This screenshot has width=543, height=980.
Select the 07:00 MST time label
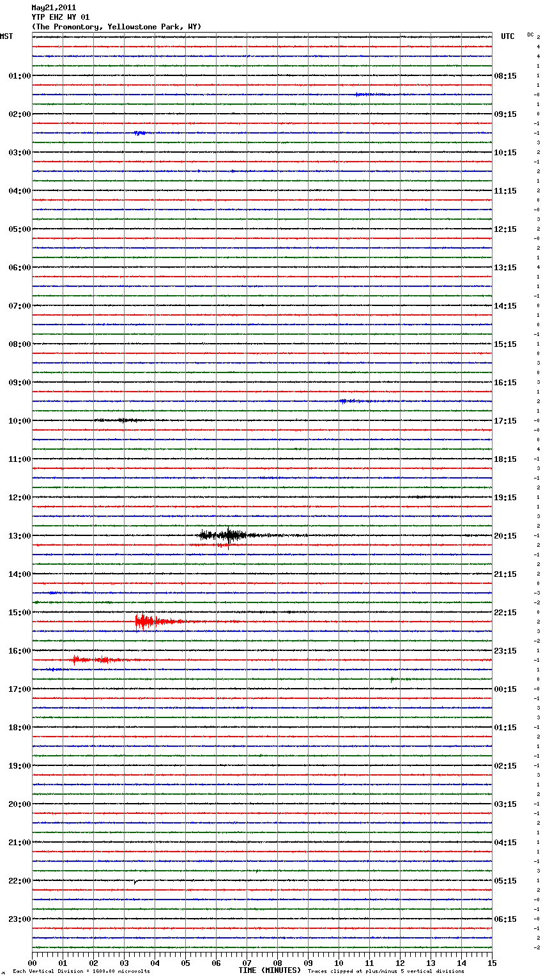click(x=20, y=306)
